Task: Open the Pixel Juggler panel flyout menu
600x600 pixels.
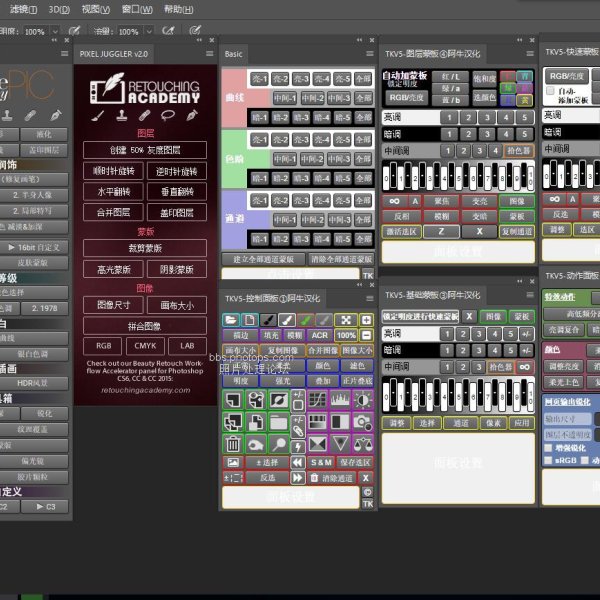Action: click(x=209, y=54)
